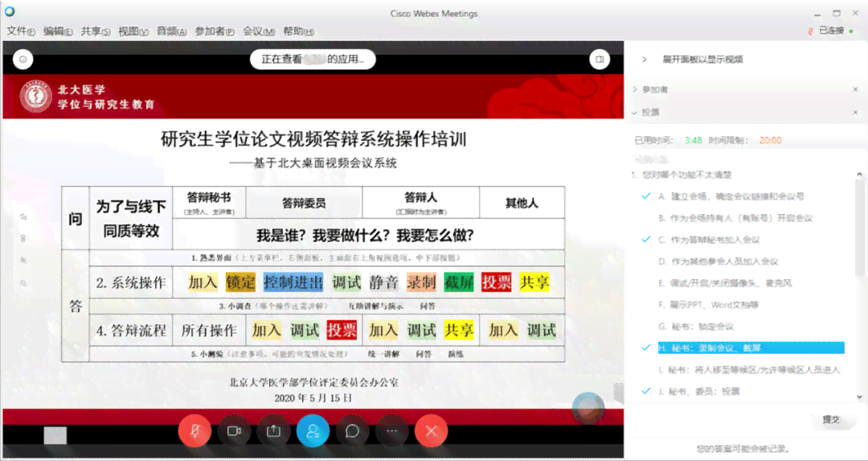
Task: Click the 录制 label in the slide
Action: coord(421,282)
